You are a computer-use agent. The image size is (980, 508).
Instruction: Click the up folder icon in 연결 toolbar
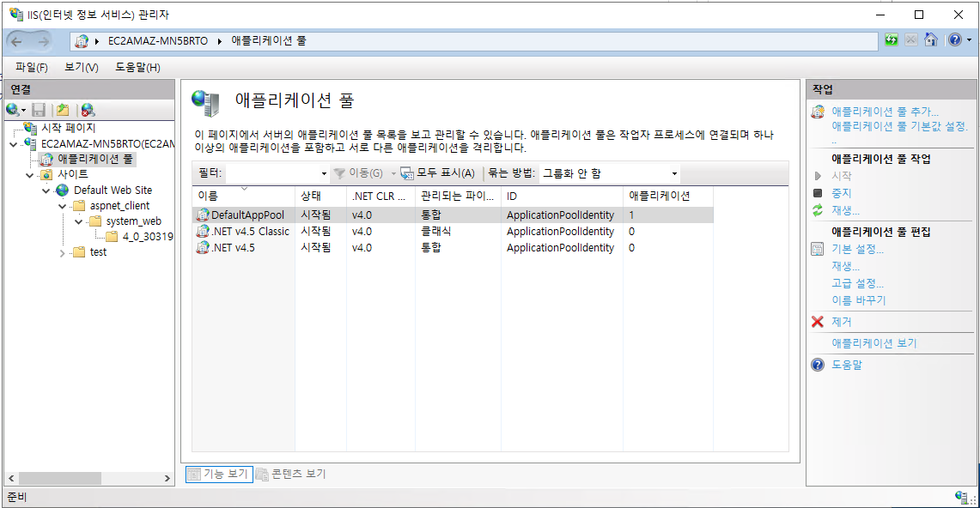tap(63, 110)
